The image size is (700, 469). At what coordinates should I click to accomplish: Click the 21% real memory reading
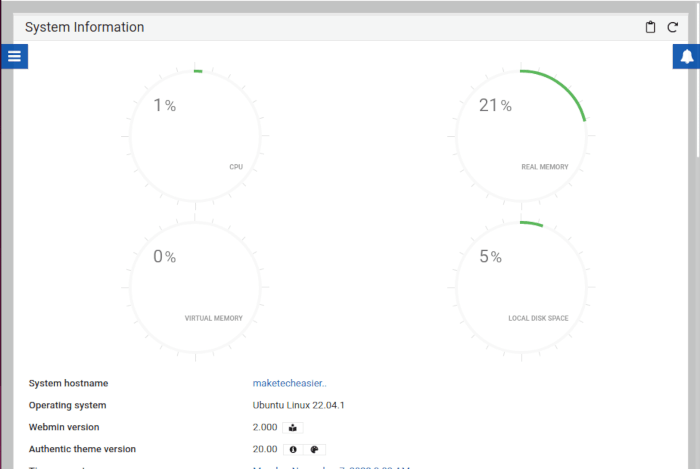[x=495, y=105]
